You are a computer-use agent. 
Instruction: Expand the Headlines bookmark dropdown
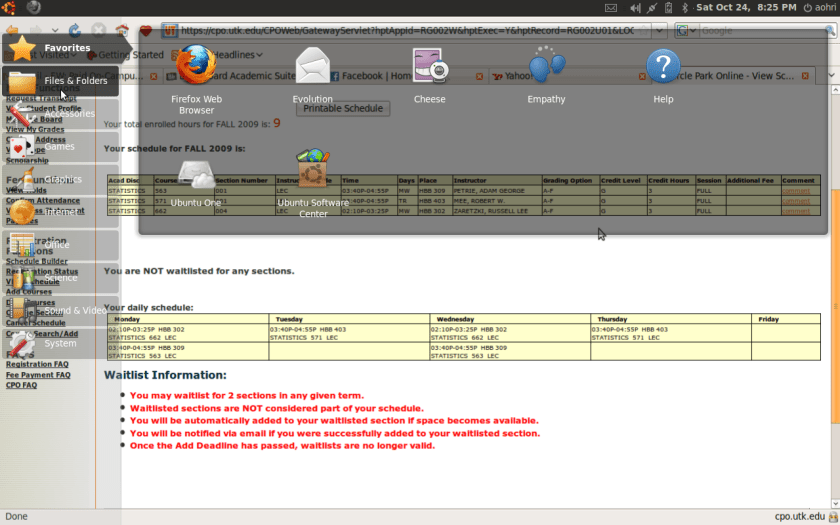coord(259,55)
